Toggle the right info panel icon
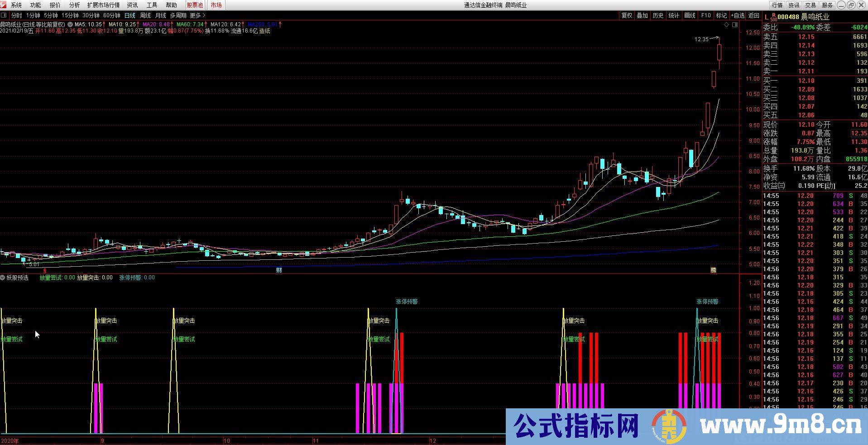The image size is (868, 445). point(735,25)
